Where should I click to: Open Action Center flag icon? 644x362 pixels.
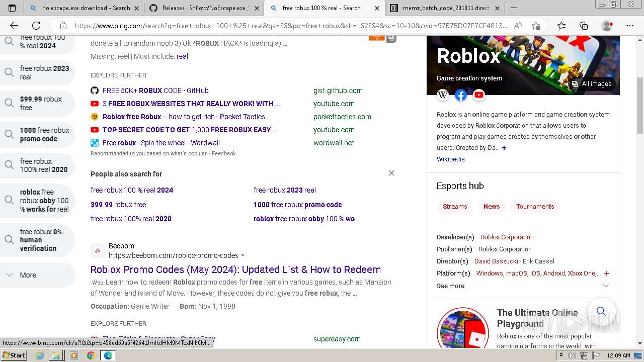[x=596, y=355]
